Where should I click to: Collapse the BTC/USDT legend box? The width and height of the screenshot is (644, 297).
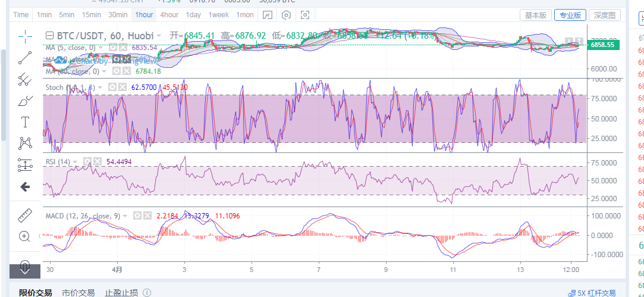tap(49, 35)
